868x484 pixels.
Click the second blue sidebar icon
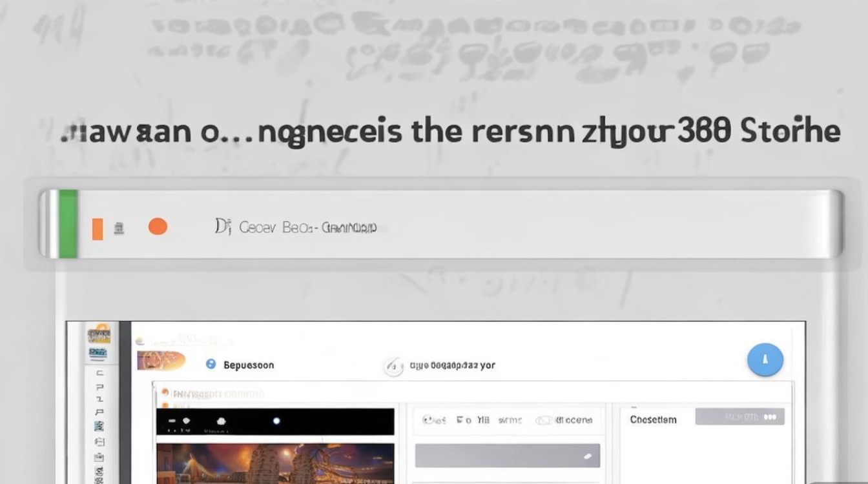[x=98, y=353]
